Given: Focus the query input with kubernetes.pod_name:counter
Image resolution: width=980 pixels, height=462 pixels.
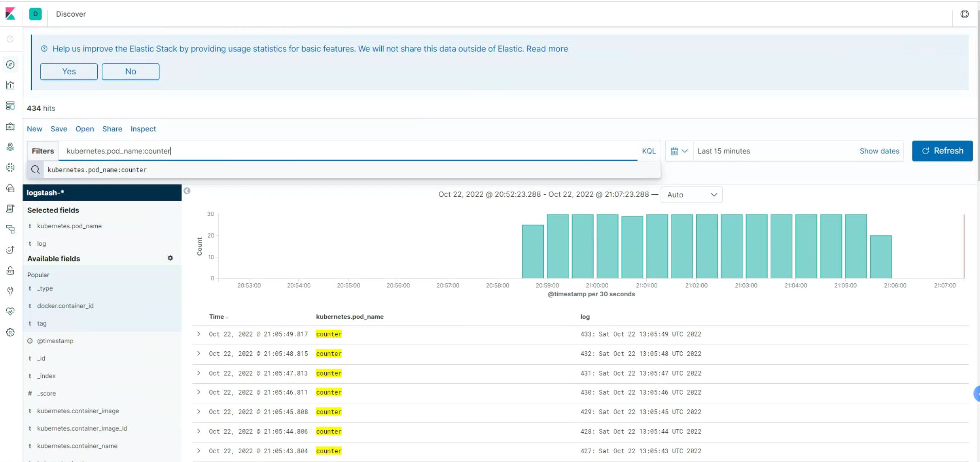Looking at the screenshot, I should click(x=348, y=151).
